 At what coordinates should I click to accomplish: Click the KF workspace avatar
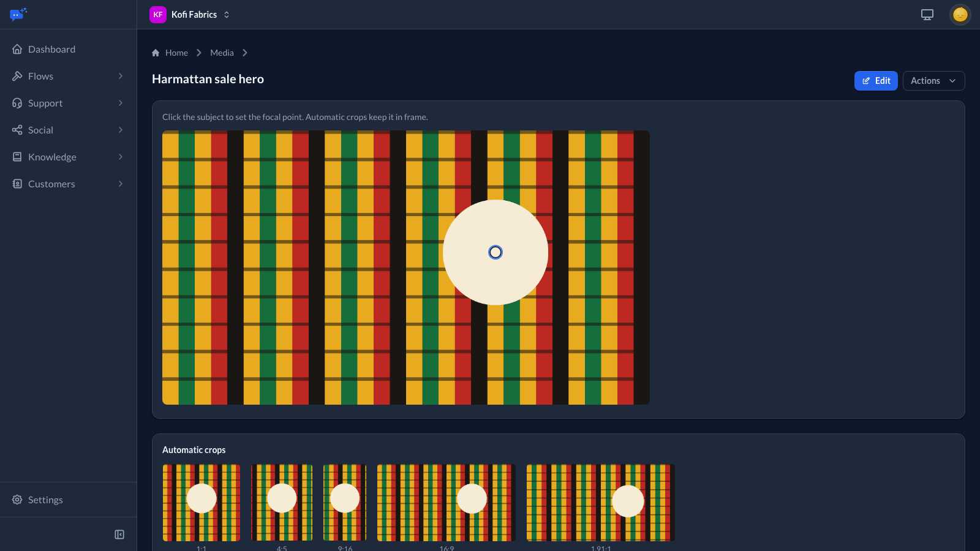pos(158,15)
